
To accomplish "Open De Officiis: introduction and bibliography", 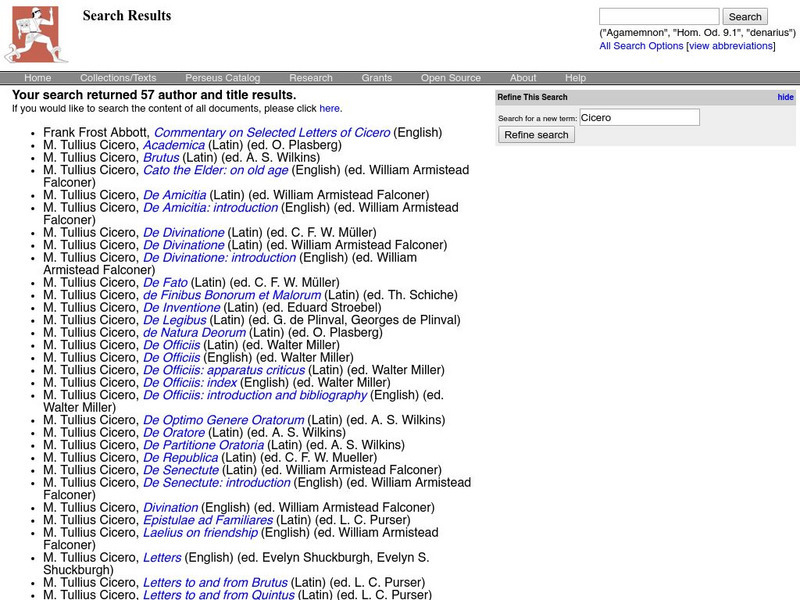I will pyautogui.click(x=255, y=395).
